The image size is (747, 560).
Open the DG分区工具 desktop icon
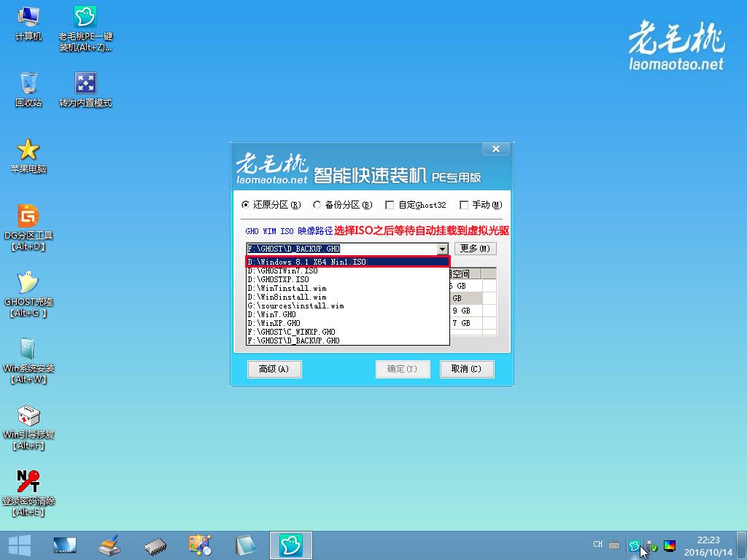pyautogui.click(x=28, y=217)
